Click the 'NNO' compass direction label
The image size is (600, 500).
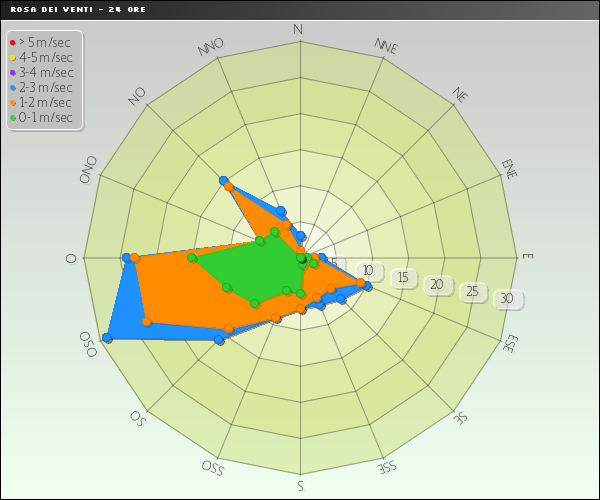tap(211, 46)
